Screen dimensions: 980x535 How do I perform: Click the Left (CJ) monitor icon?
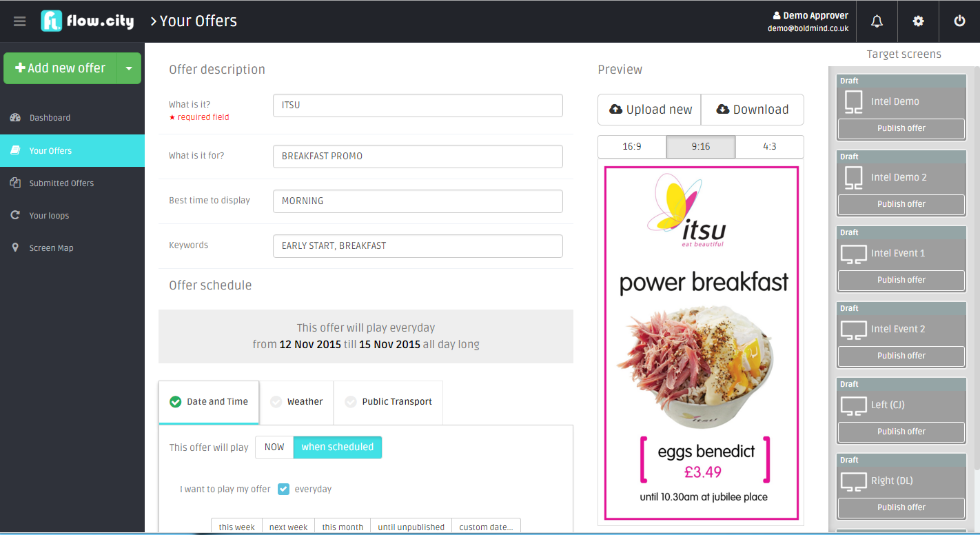pyautogui.click(x=853, y=405)
